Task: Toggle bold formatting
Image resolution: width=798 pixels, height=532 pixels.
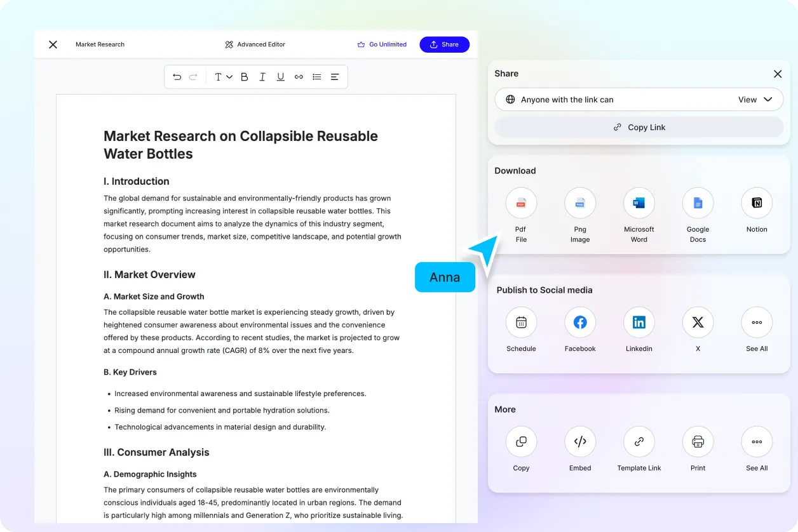Action: [244, 77]
